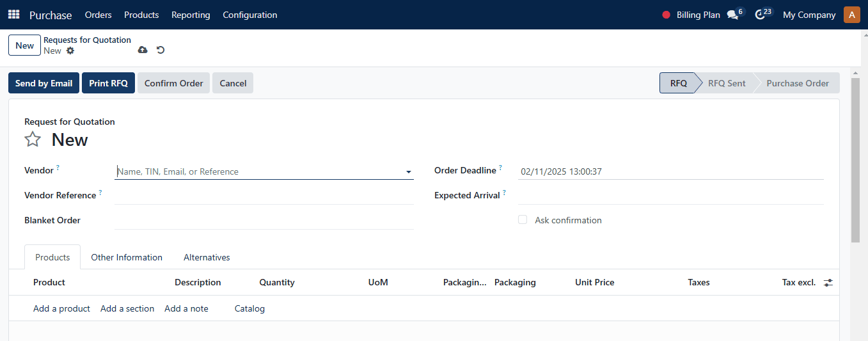
Task: Open the Configuration menu
Action: point(250,15)
